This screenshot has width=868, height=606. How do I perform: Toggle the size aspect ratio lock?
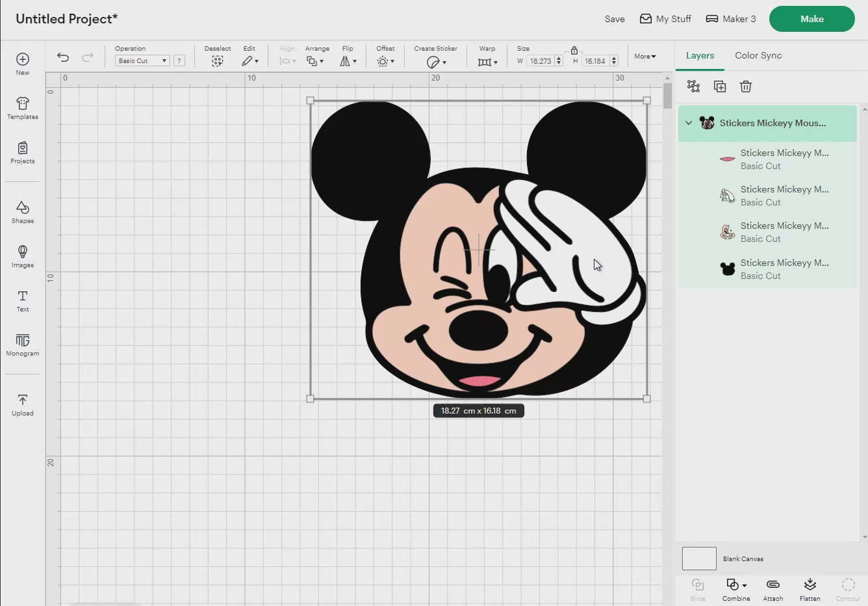[574, 50]
